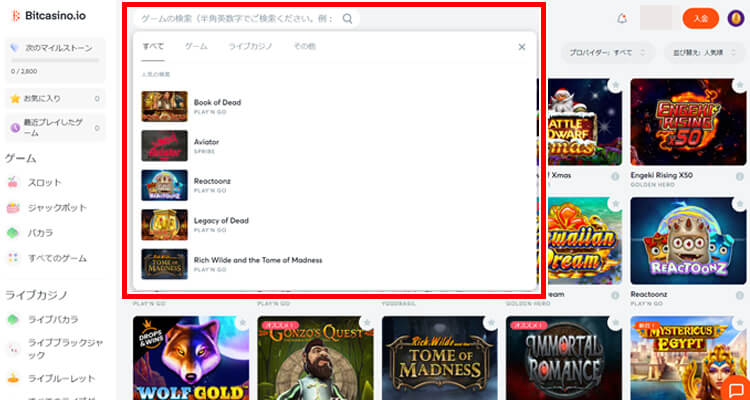750x400 pixels.
Task: Show info for Engeki Rising X50
Action: point(739,177)
